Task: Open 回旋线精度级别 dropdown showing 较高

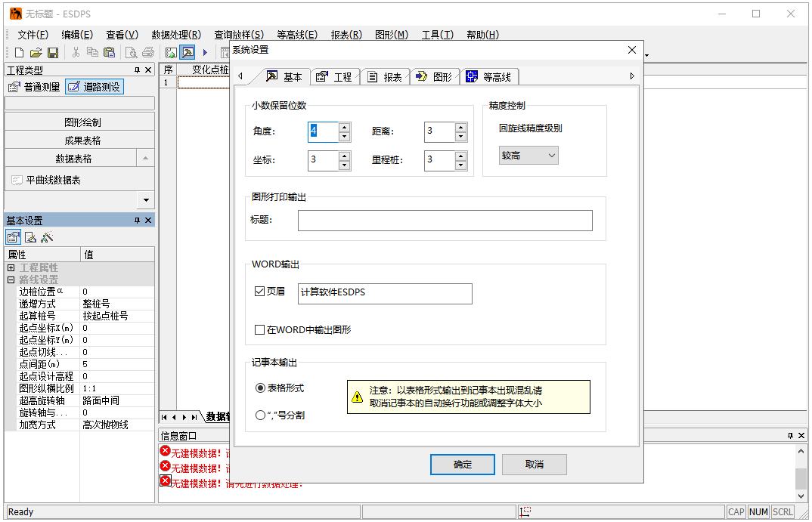Action: (528, 156)
